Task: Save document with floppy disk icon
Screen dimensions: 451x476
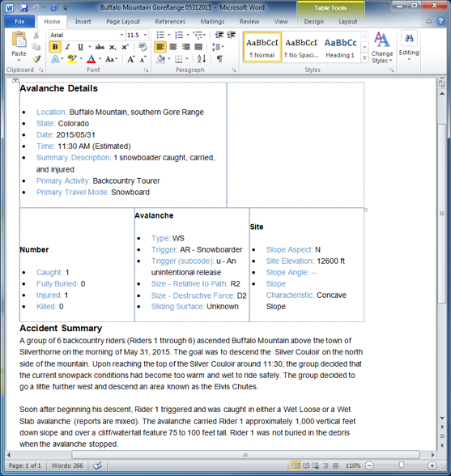Action: click(x=23, y=7)
